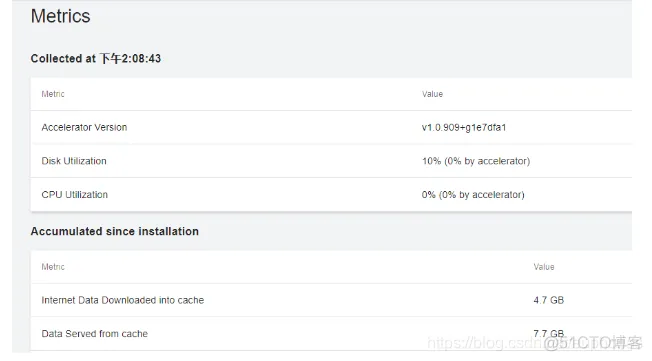652x361 pixels.
Task: Select the Data Served from cache row
Action: coord(331,334)
